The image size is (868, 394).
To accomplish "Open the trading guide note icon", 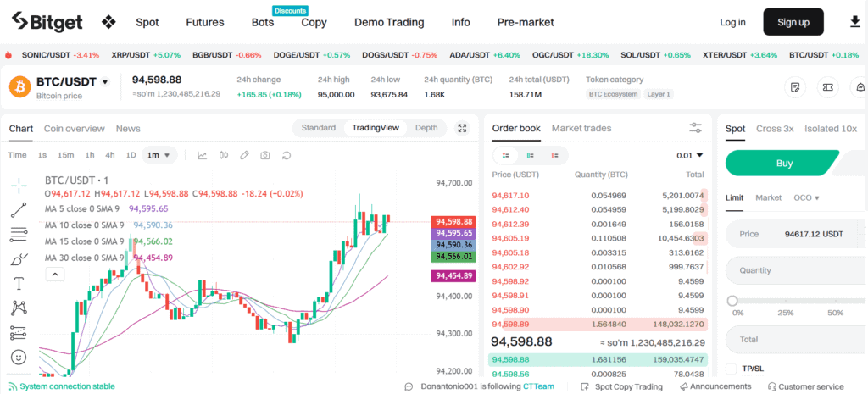I will [795, 87].
